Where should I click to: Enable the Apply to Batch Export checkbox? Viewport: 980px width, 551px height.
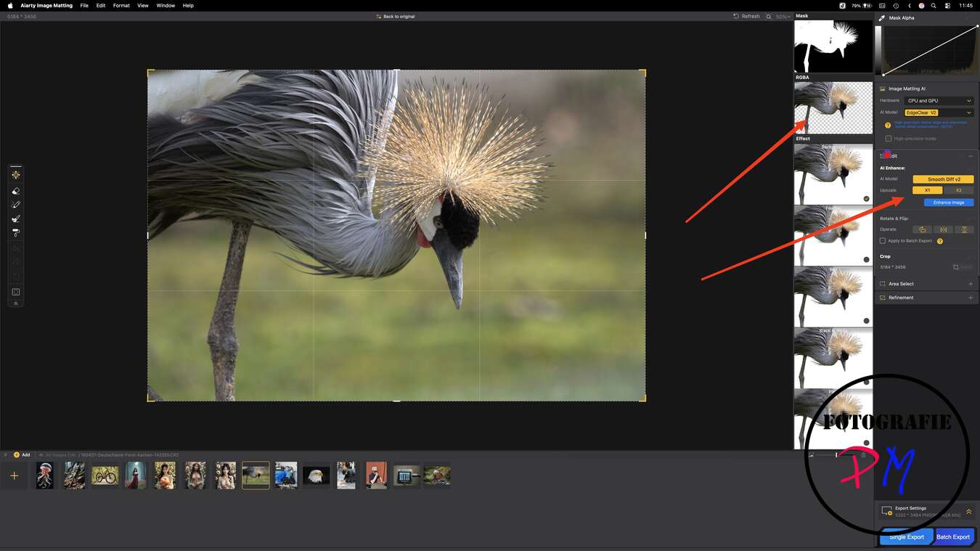click(x=883, y=241)
